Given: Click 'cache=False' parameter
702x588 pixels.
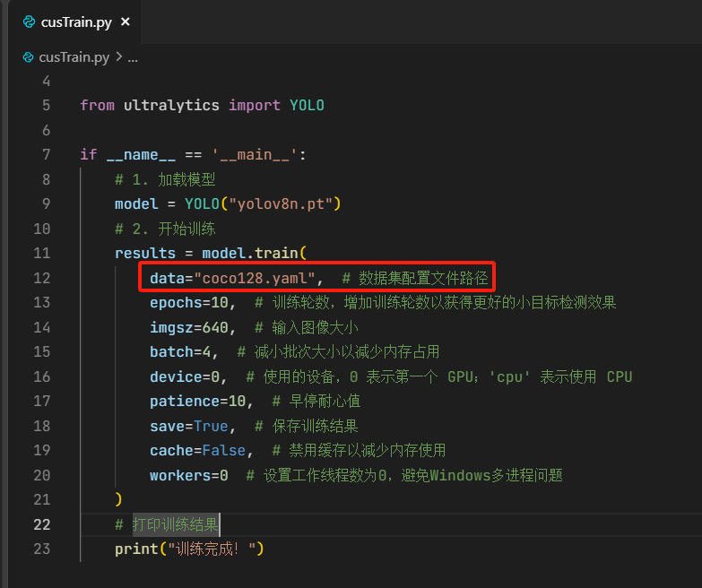Looking at the screenshot, I should [x=198, y=451].
